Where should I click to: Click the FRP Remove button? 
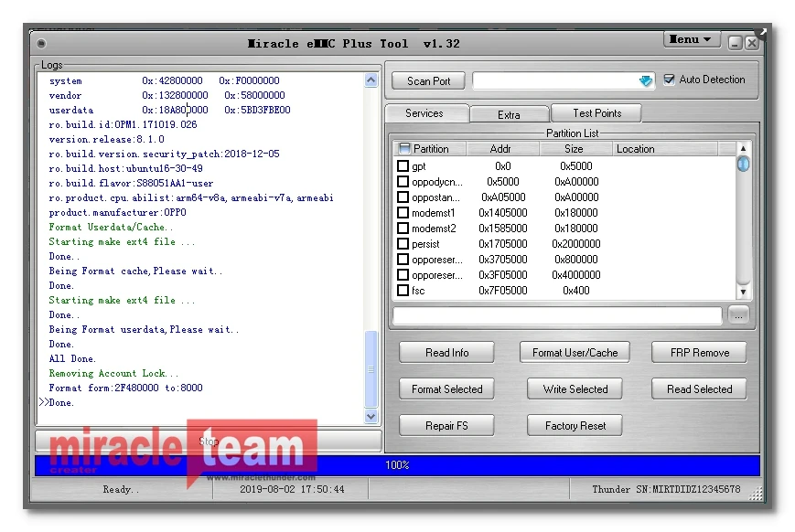[698, 352]
